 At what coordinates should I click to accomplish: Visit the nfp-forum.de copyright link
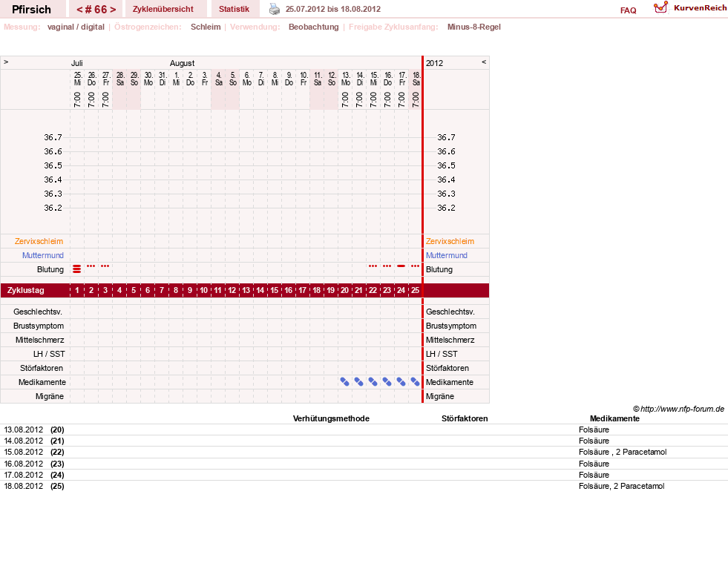point(678,409)
